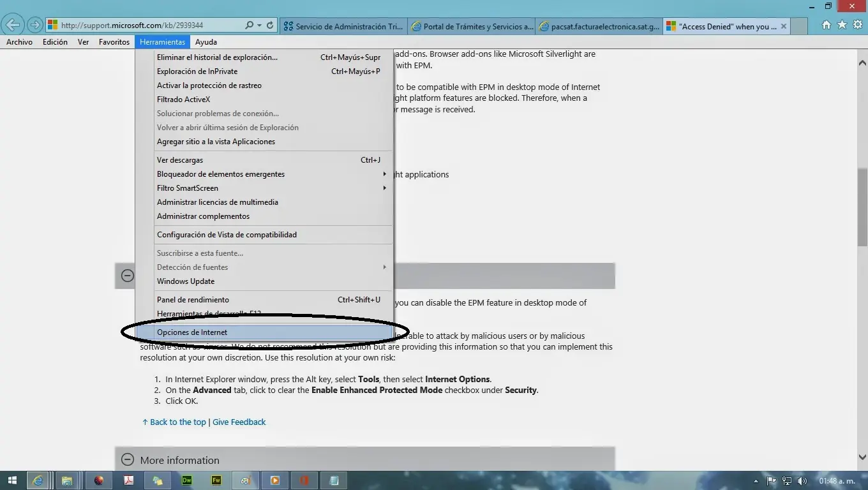Switch to Servicio de Administración Tri... tab

[343, 26]
